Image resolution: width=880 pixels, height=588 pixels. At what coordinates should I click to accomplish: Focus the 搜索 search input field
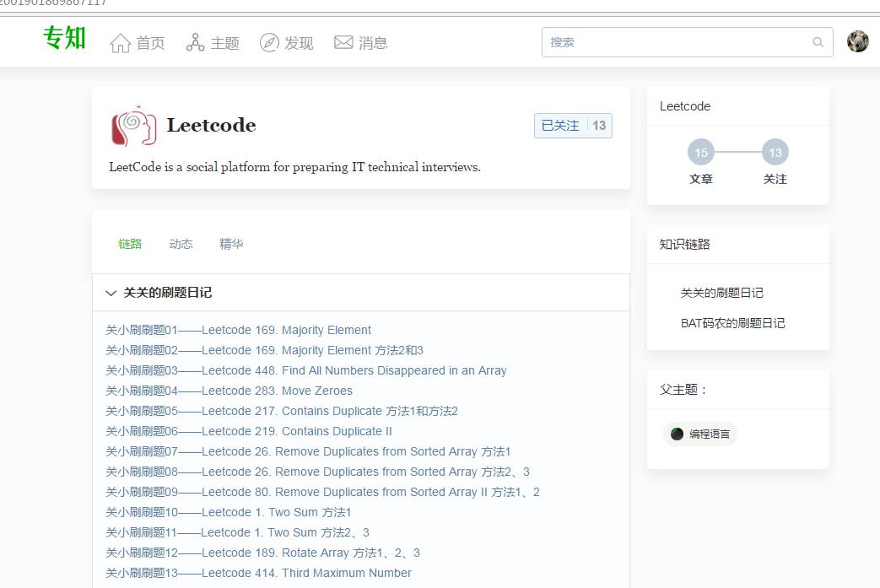click(687, 42)
